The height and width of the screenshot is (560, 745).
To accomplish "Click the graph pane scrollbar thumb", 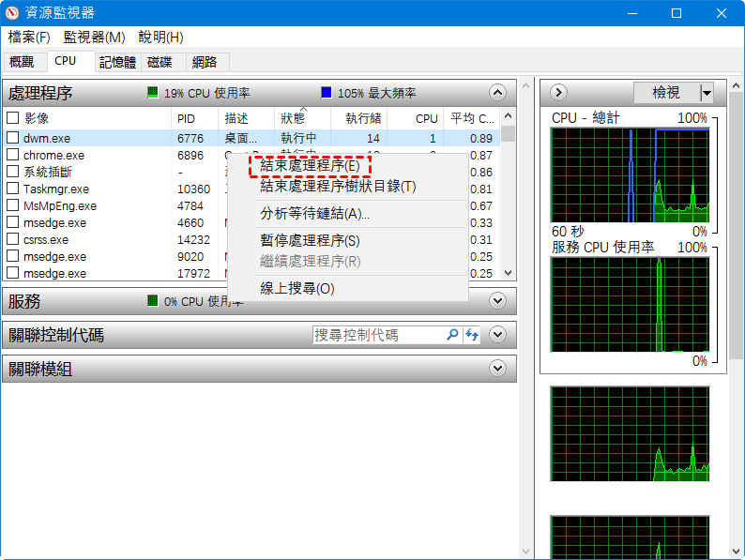I will pyautogui.click(x=736, y=226).
